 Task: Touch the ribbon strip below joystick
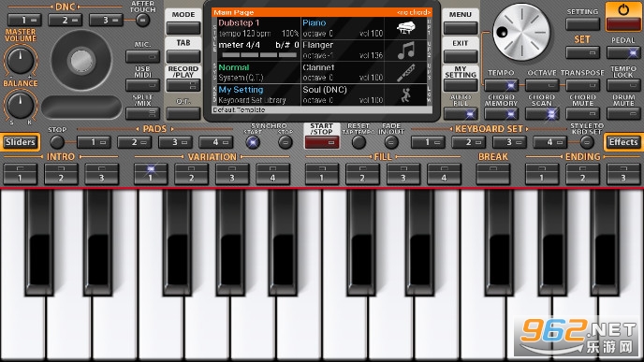[x=81, y=108]
